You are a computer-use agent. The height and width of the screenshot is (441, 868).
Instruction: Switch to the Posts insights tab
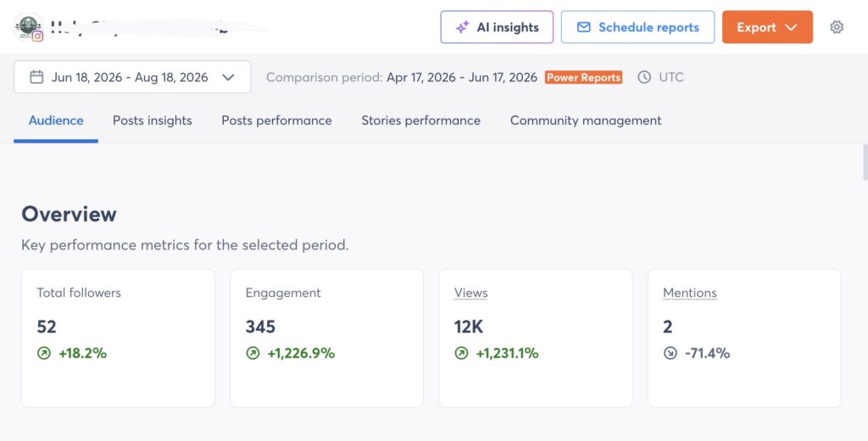coord(153,120)
